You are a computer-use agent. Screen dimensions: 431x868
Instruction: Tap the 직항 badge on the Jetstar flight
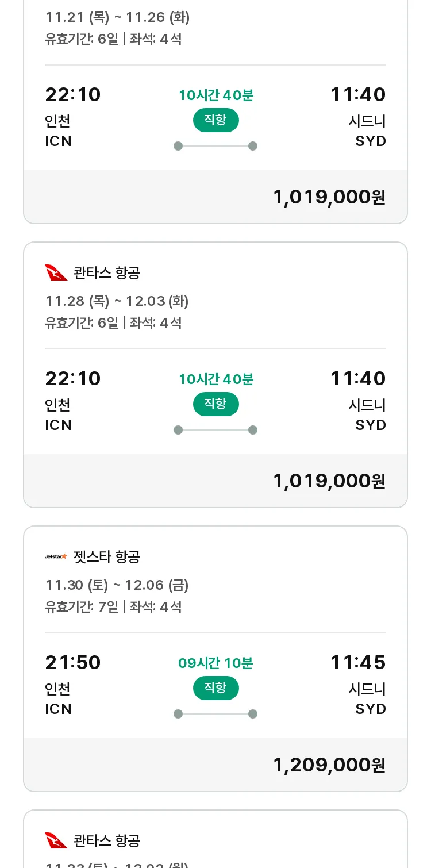coord(215,688)
